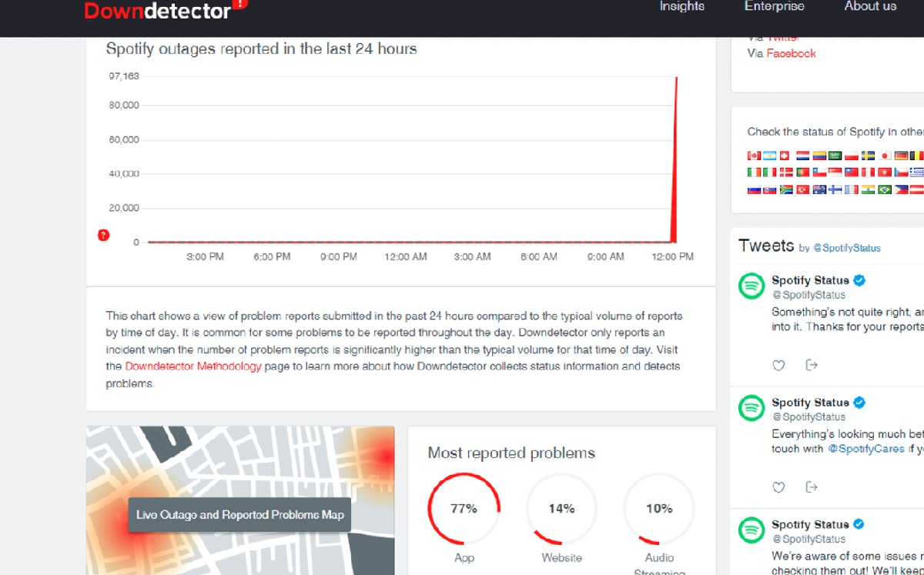Image resolution: width=924 pixels, height=575 pixels.
Task: Select the Ireland flag
Action: pyautogui.click(x=754, y=172)
